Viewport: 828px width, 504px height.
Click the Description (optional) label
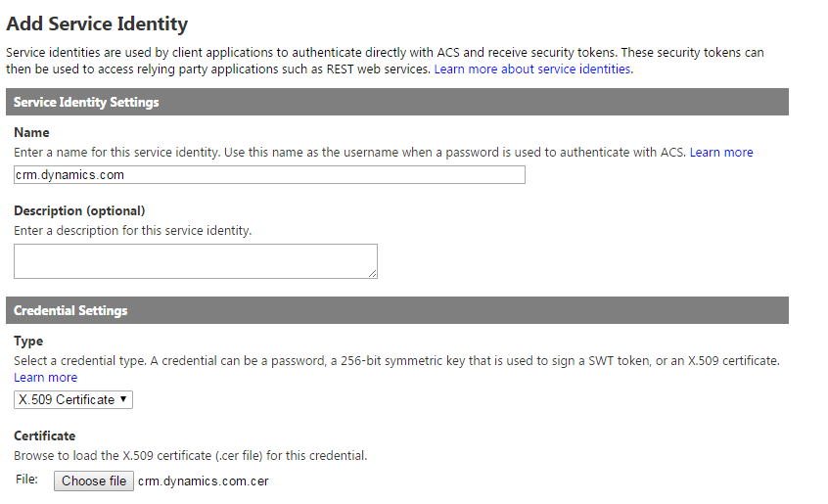click(79, 210)
